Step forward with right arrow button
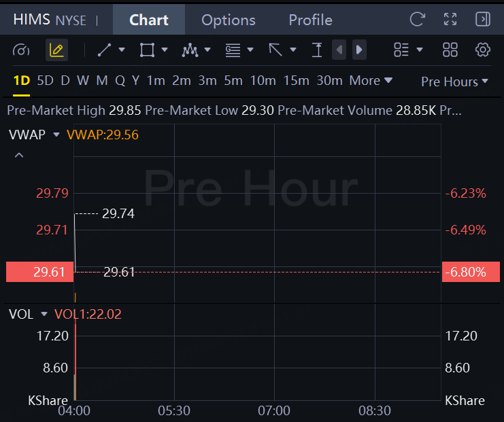504x422 pixels. tap(359, 50)
